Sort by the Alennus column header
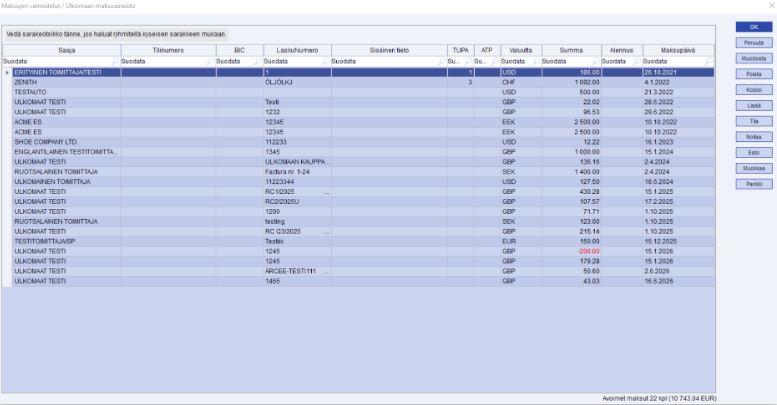Viewport: 777px width, 405px height. (x=622, y=51)
